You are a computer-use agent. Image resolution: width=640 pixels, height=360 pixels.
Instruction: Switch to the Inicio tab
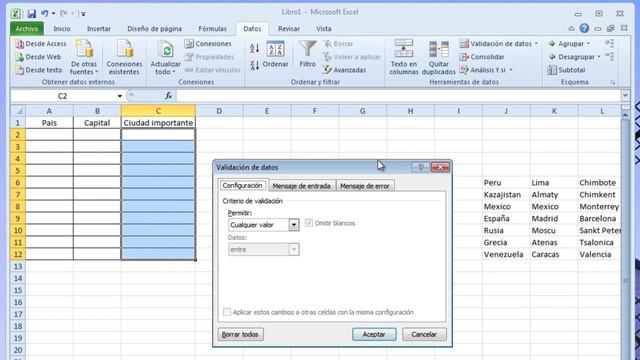click(62, 29)
